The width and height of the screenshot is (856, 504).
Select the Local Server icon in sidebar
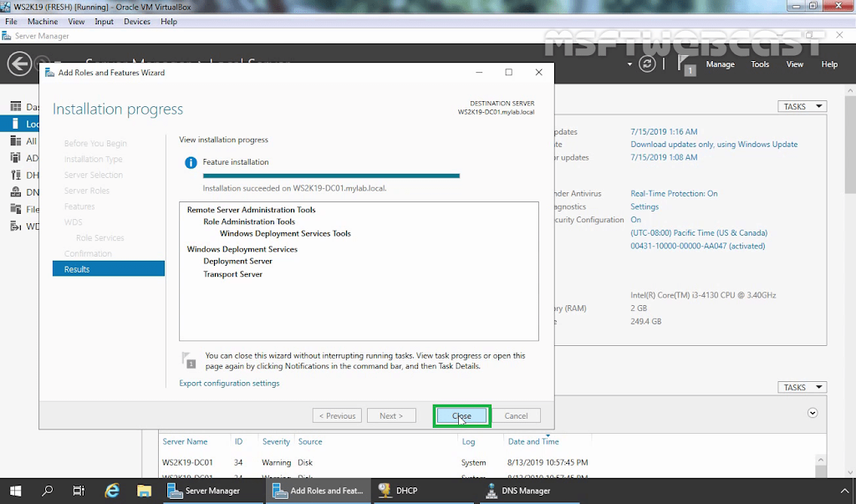coord(15,124)
